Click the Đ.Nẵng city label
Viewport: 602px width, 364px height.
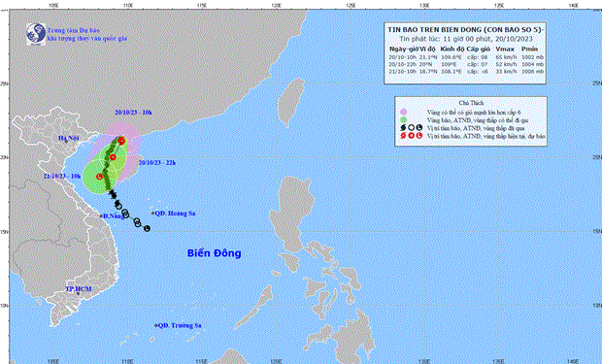click(x=114, y=216)
